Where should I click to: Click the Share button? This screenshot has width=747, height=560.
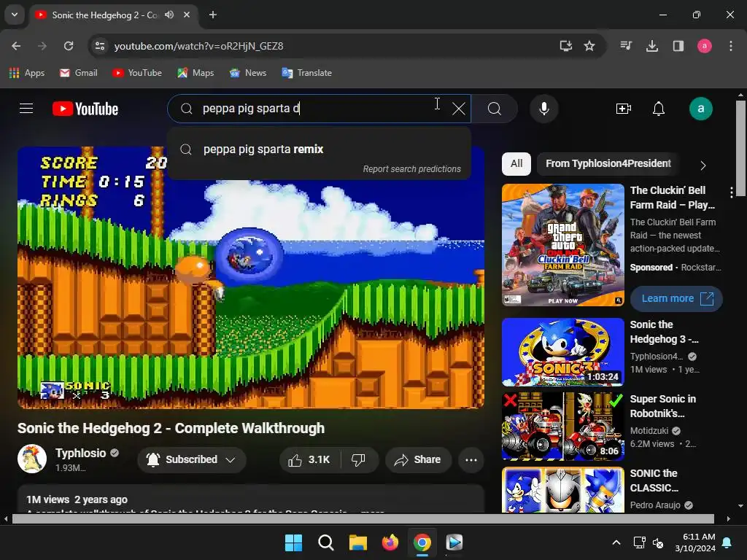click(418, 459)
